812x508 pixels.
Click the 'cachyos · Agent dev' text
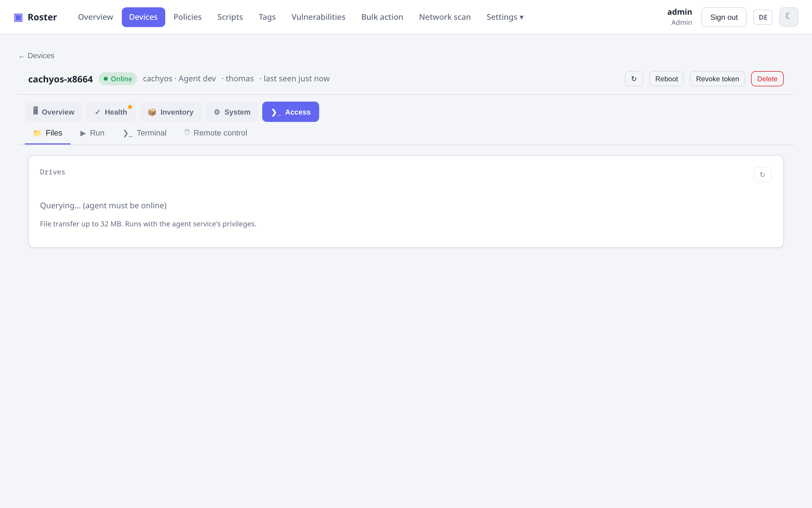point(179,79)
